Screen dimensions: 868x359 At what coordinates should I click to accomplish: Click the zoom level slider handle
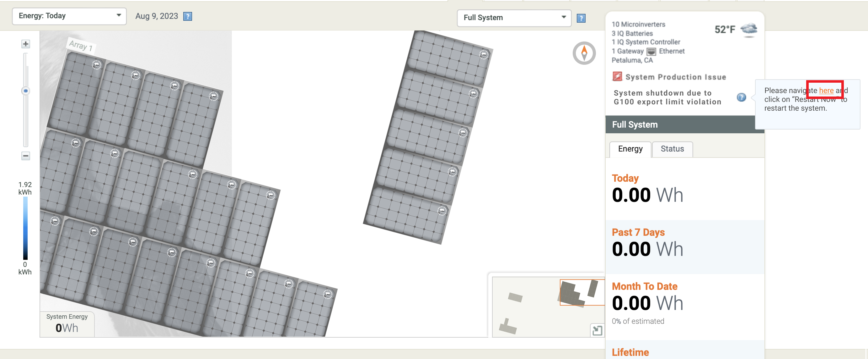click(x=26, y=91)
